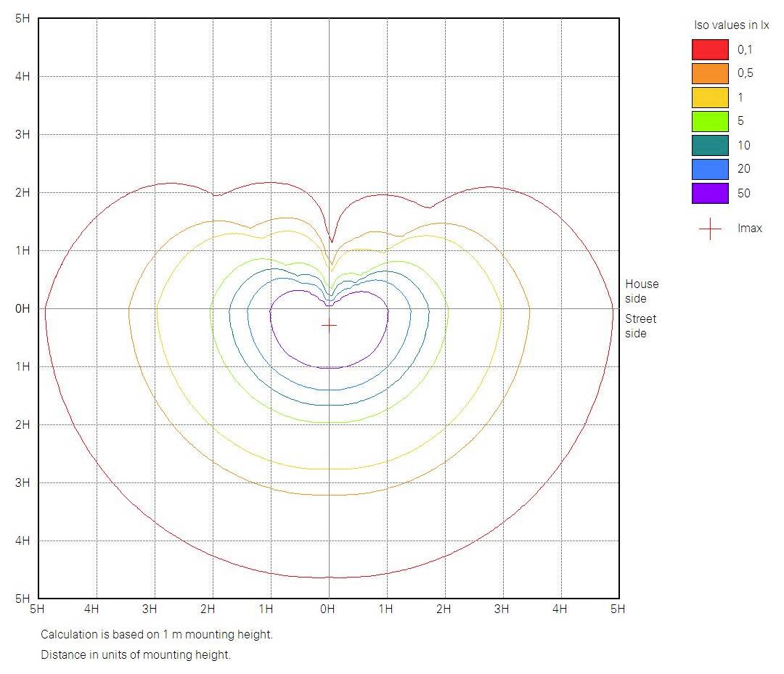The image size is (784, 674).
Task: Click the legend value '50'
Action: click(x=743, y=194)
